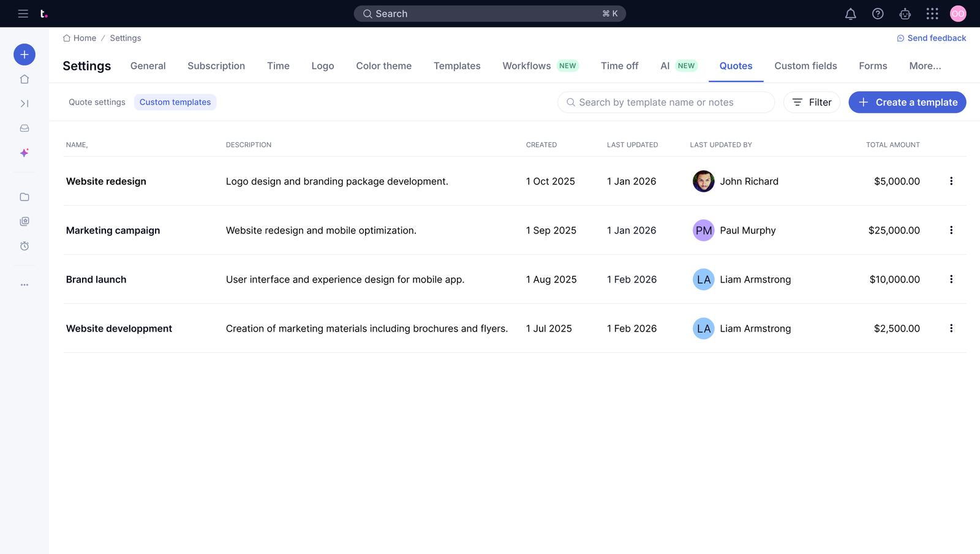Click the blue plus create button in sidebar

coord(24,55)
